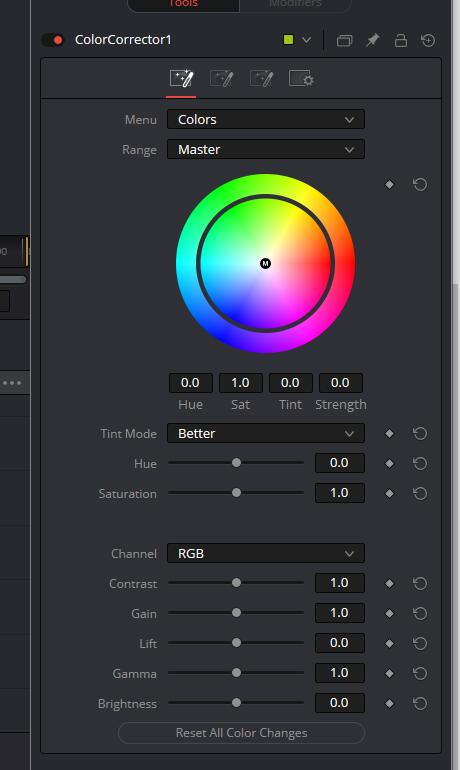Click the versions icon in ColorCorrector1 header

[344, 40]
